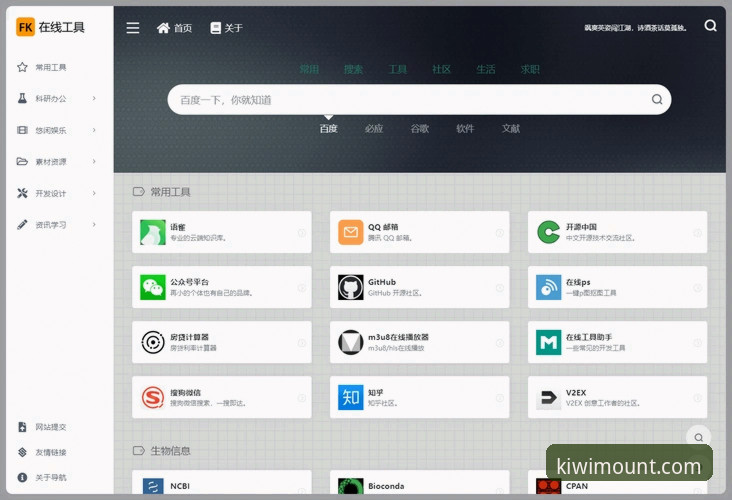Open the GitHub card details arrow icon

click(500, 288)
